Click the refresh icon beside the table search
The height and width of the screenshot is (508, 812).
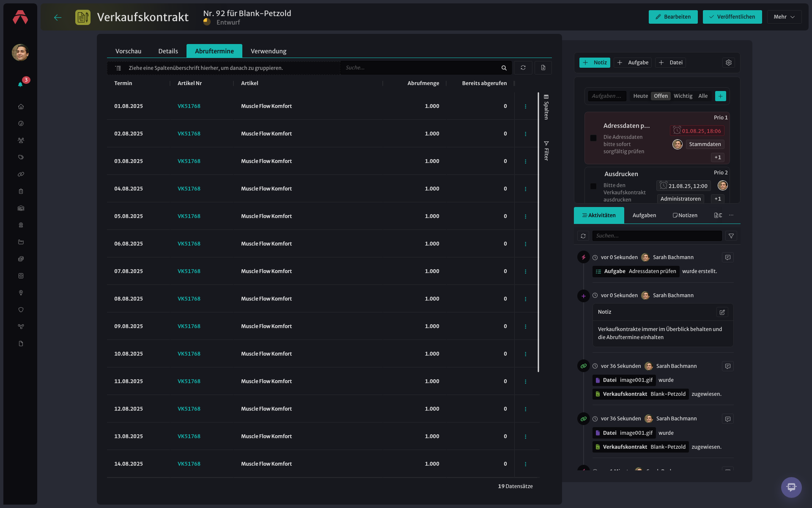523,68
